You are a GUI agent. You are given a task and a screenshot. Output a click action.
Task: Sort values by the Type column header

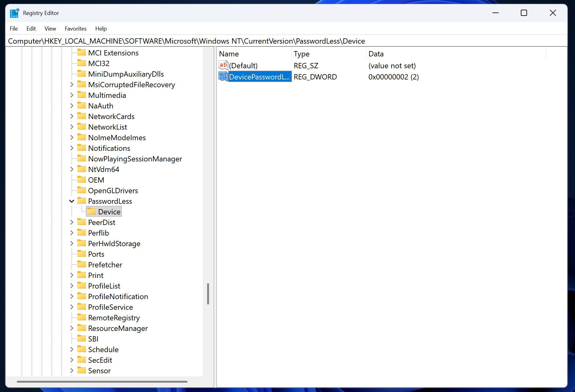[x=329, y=54]
